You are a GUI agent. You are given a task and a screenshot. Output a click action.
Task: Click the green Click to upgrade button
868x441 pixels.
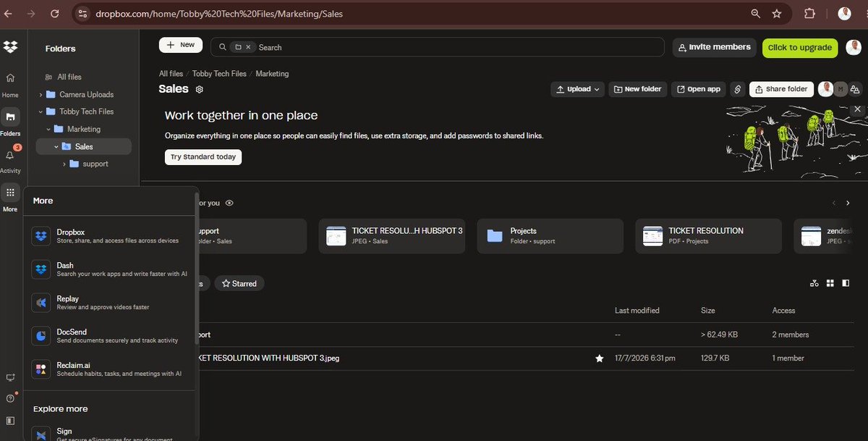(x=800, y=48)
